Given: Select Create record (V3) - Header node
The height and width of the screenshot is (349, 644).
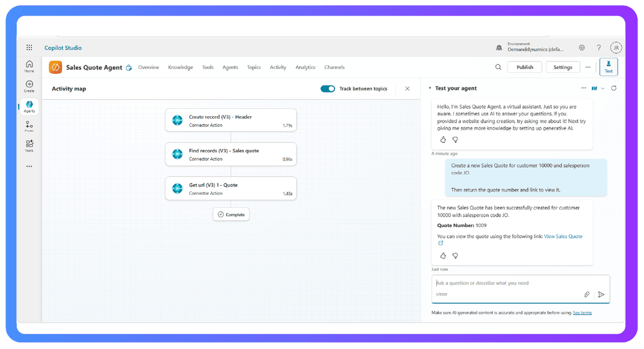Looking at the screenshot, I should 231,120.
